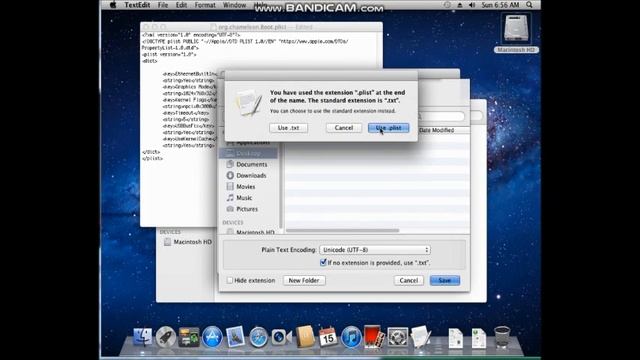Open the TextEdit application menu

137,5
